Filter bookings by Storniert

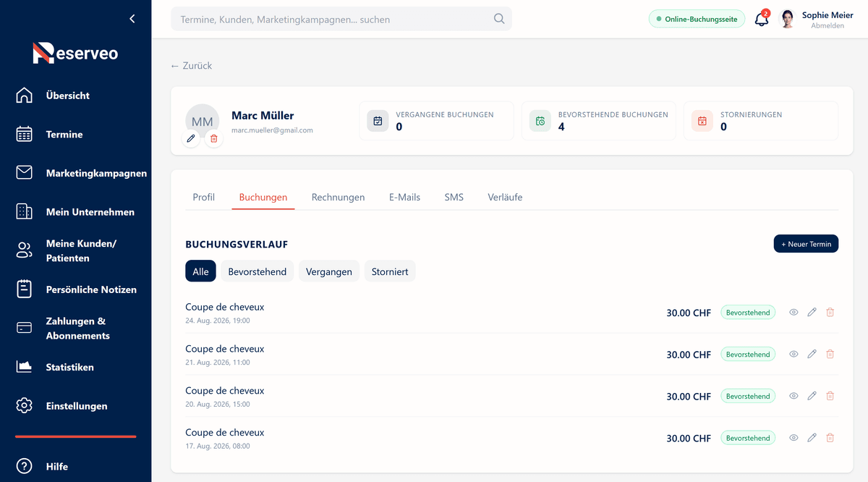tap(390, 271)
